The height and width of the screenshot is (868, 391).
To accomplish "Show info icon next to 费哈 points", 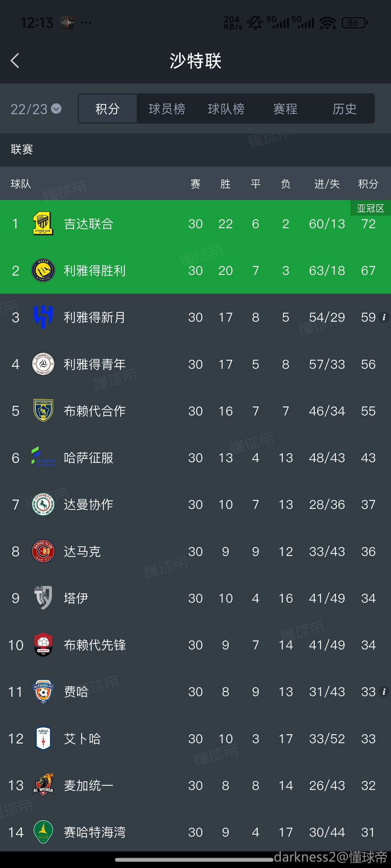I will (384, 692).
